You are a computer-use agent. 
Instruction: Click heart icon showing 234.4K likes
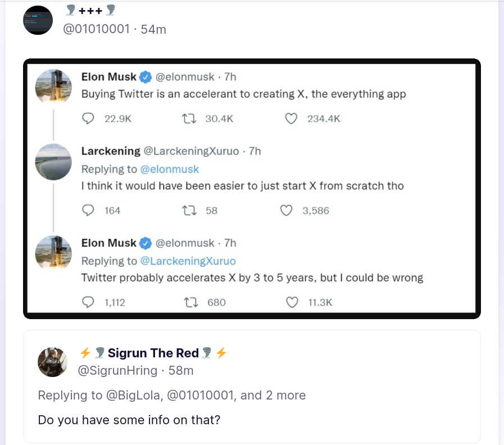click(x=291, y=119)
